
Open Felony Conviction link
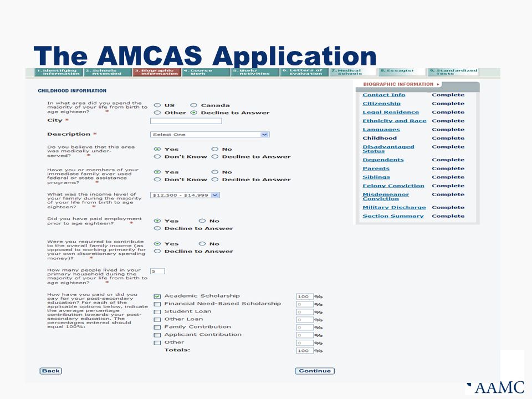click(393, 186)
